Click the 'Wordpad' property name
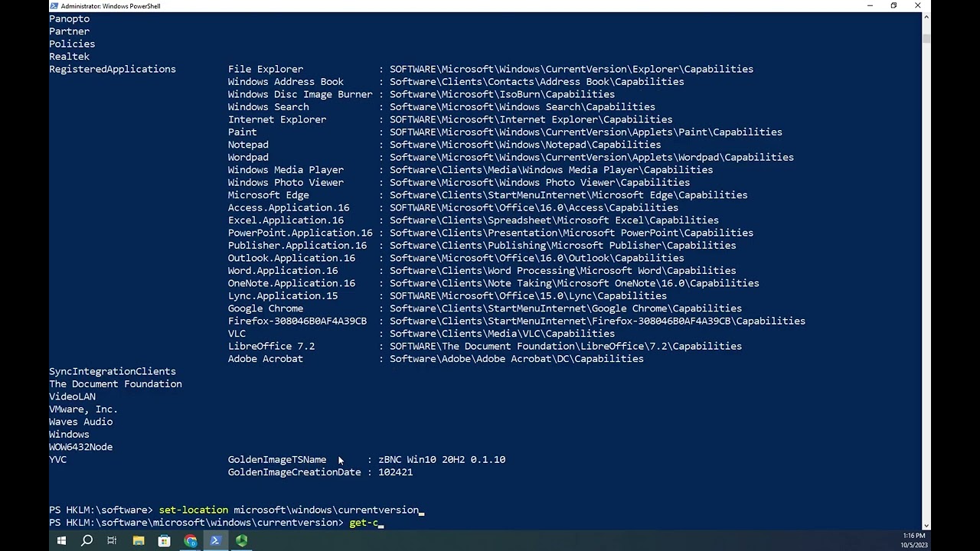 (x=248, y=157)
